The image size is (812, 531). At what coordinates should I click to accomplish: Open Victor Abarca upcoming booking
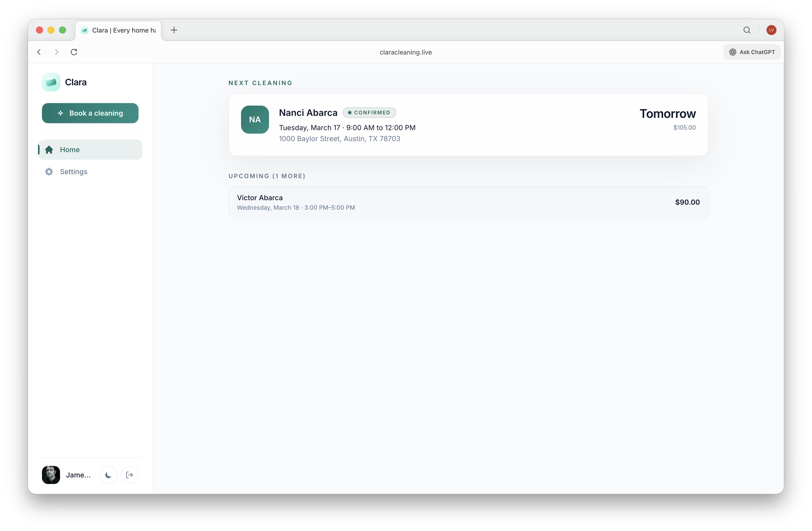click(x=468, y=202)
